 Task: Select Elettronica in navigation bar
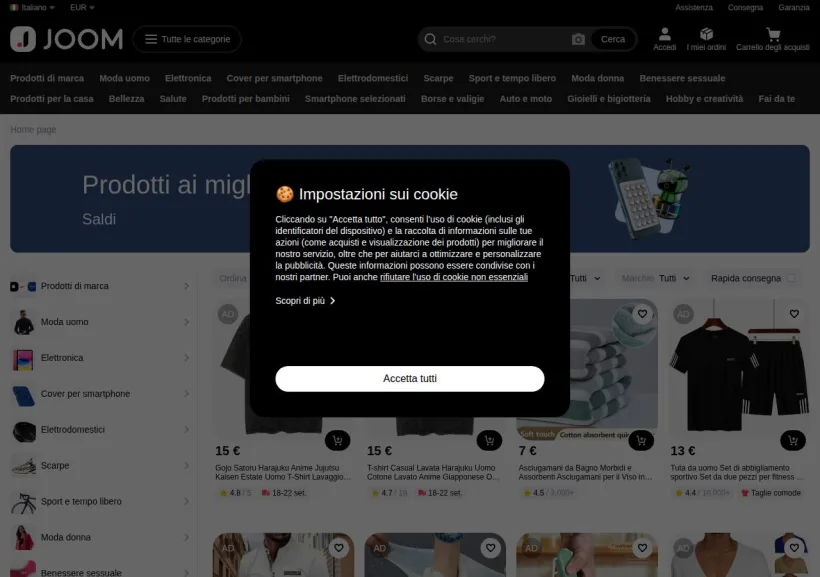[x=188, y=78]
